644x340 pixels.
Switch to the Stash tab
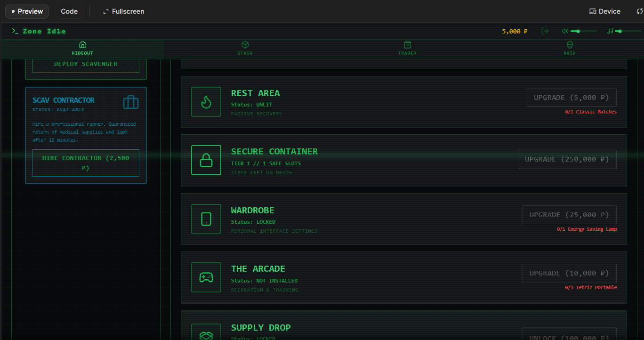pyautogui.click(x=245, y=48)
